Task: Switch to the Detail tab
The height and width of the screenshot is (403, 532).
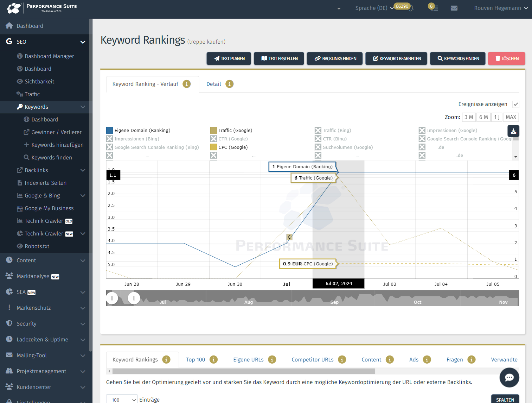Action: click(x=213, y=84)
